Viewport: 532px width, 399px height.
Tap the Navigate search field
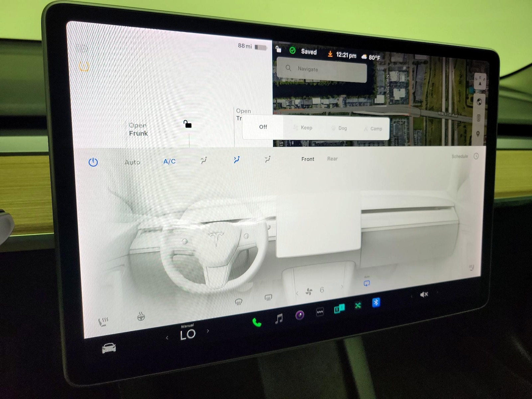tap(321, 69)
